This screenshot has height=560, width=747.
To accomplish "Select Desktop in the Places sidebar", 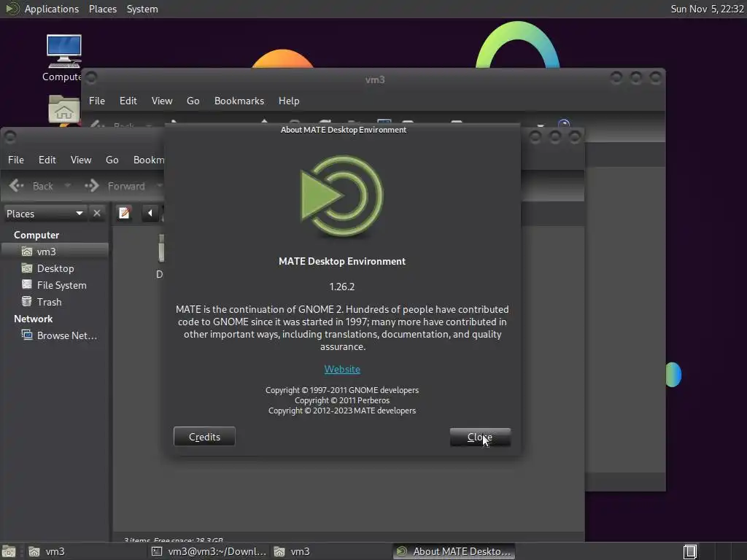I will pyautogui.click(x=55, y=268).
